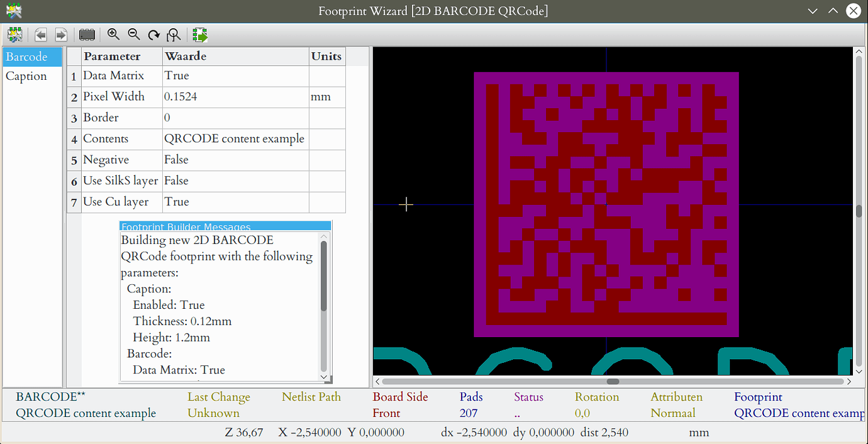The image size is (868, 444).
Task: Redraw the footprint view
Action: tap(153, 35)
